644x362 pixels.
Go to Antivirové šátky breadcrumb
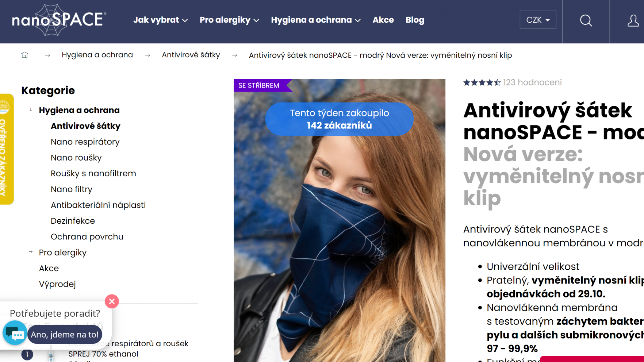click(x=191, y=55)
